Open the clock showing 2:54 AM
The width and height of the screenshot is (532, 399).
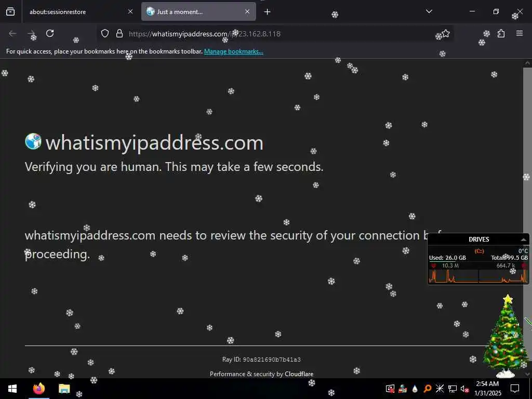point(487,389)
